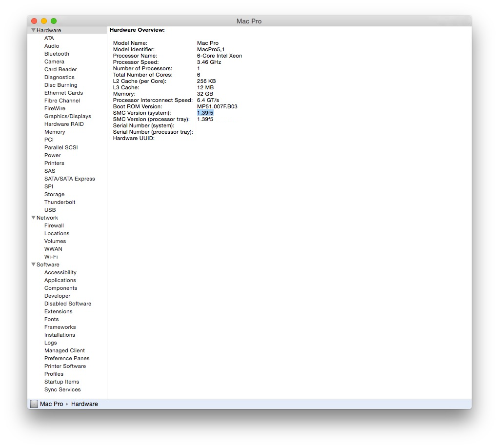Open Developer information
Image resolution: width=499 pixels, height=448 pixels.
57,295
